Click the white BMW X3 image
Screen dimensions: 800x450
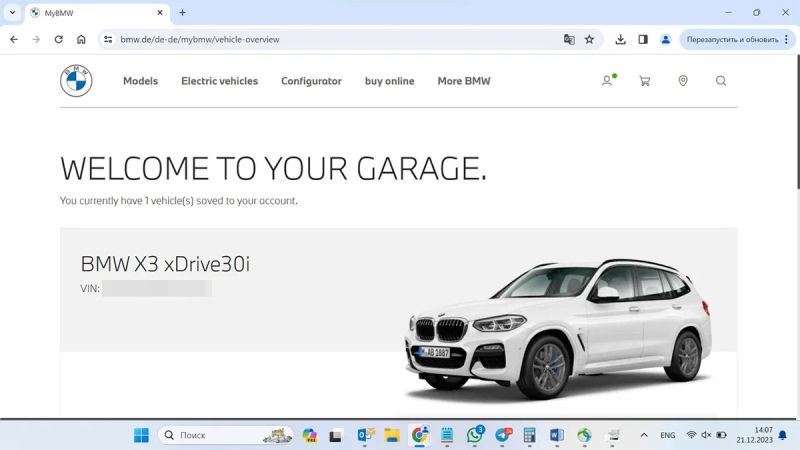click(558, 329)
